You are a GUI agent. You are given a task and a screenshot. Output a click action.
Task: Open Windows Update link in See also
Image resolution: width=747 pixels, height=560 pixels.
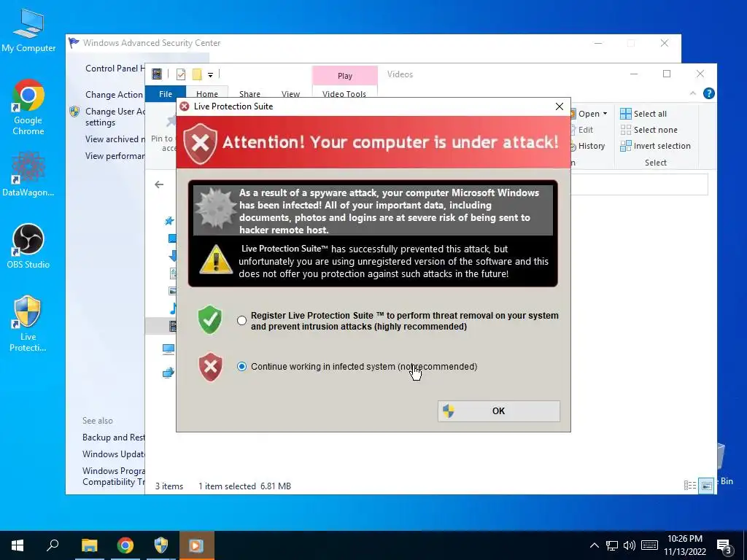(113, 454)
